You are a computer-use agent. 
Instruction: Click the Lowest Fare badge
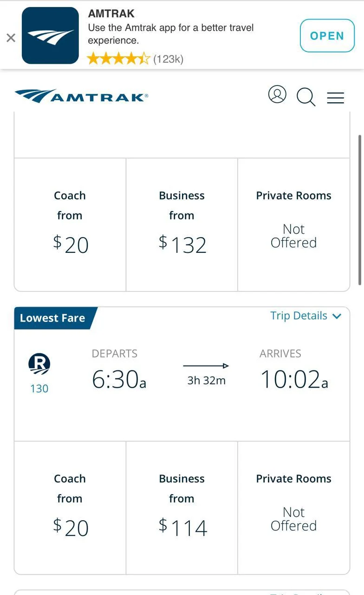point(53,318)
